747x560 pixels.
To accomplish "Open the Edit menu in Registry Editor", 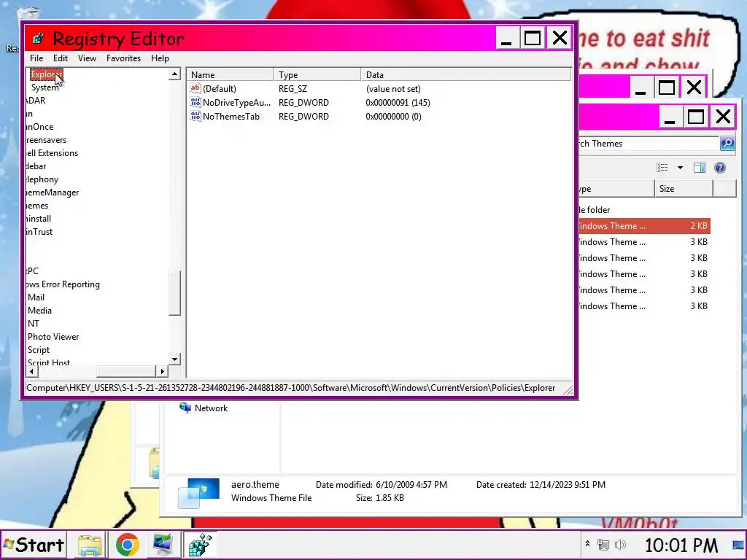I will tap(60, 58).
